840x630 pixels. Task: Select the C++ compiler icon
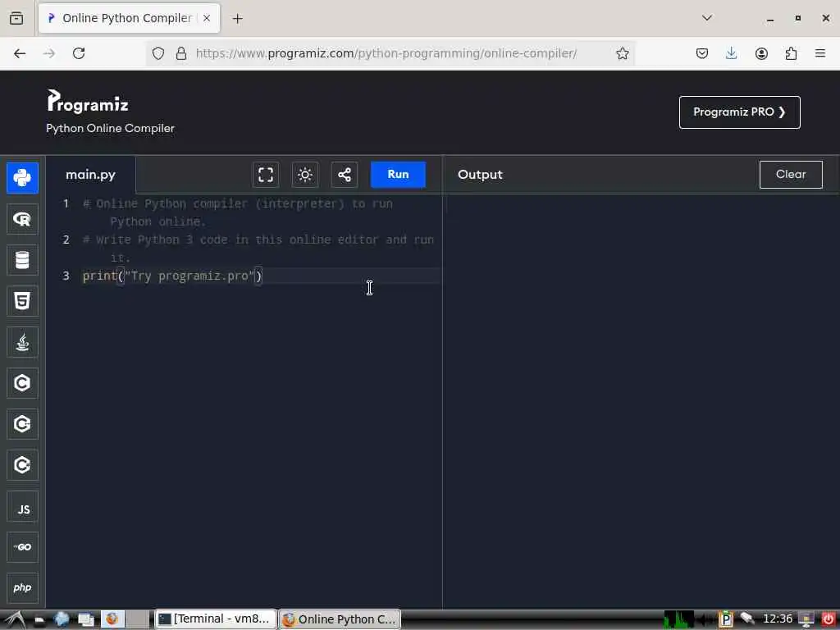(22, 424)
